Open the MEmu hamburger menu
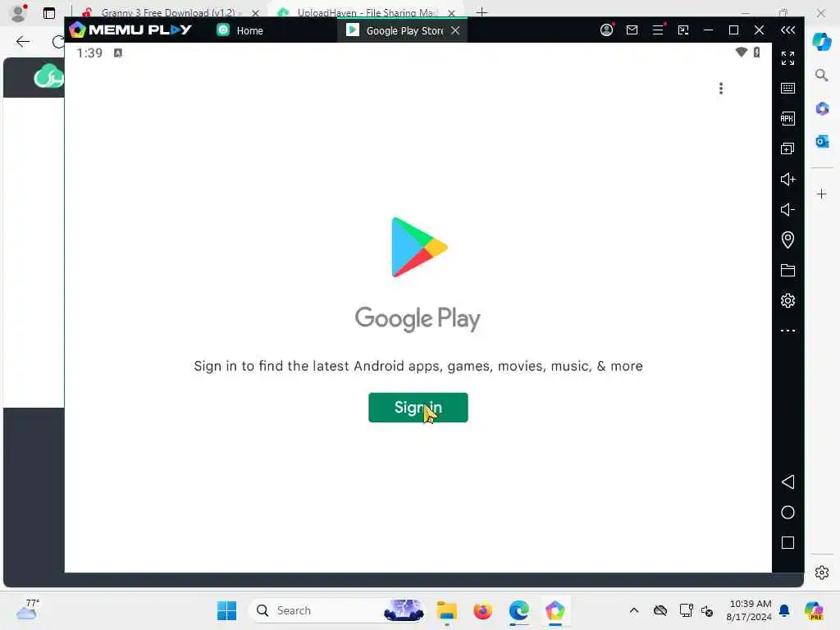 (x=658, y=30)
